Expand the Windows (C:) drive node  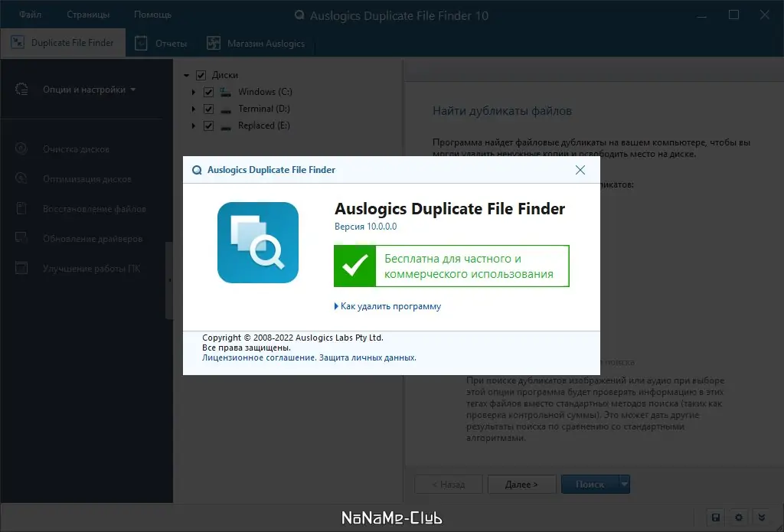pos(194,92)
